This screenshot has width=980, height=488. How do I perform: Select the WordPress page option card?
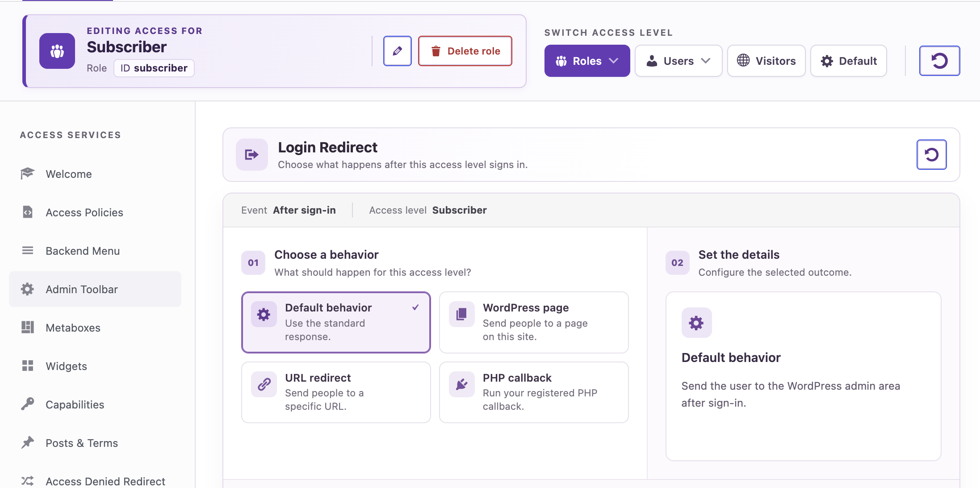[x=534, y=323]
